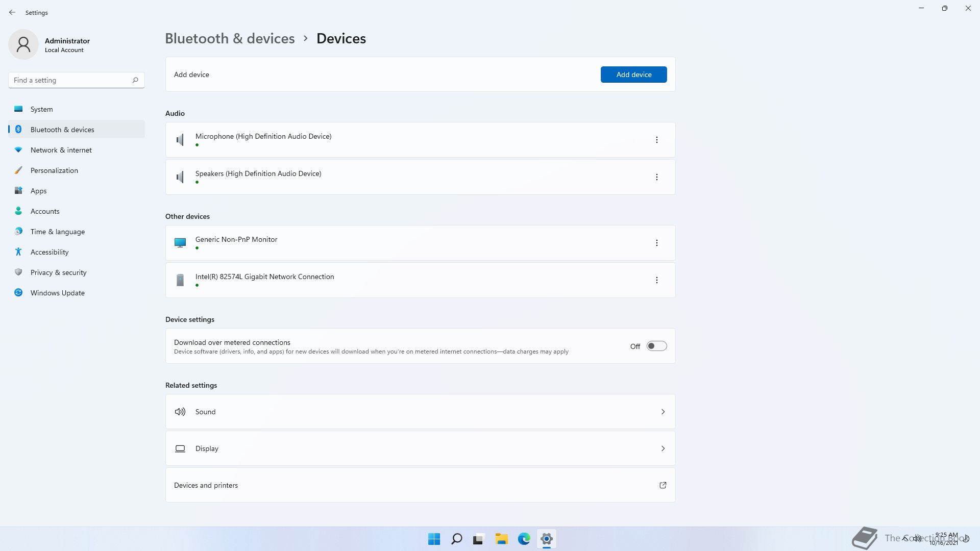Click the Administrator account profile picture
This screenshot has height=551, width=980.
click(23, 44)
